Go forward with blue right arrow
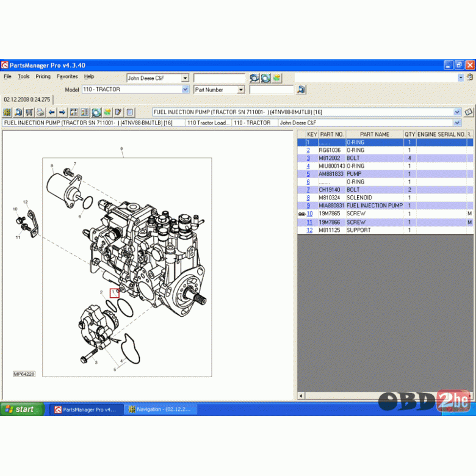Screen dimensions: 476x476 62,112
